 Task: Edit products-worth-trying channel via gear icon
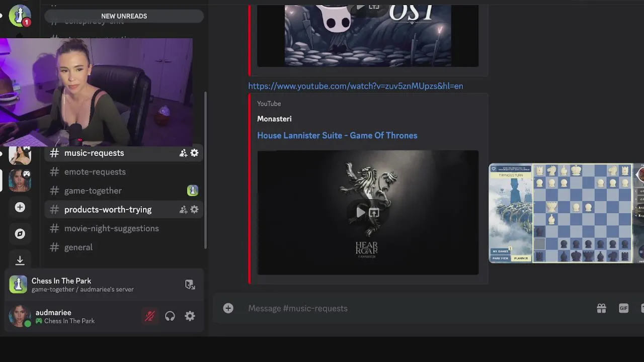194,210
